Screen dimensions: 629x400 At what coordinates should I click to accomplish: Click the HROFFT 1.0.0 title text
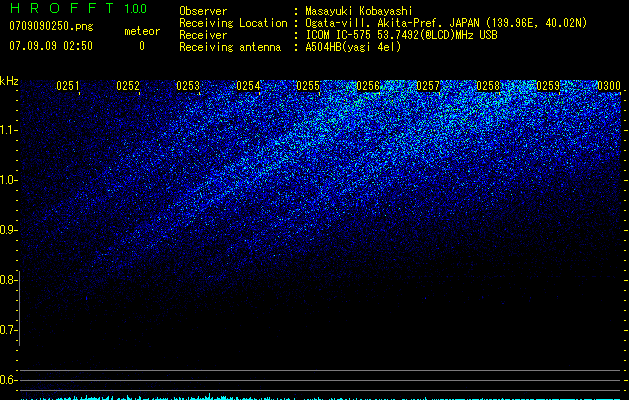click(78, 8)
